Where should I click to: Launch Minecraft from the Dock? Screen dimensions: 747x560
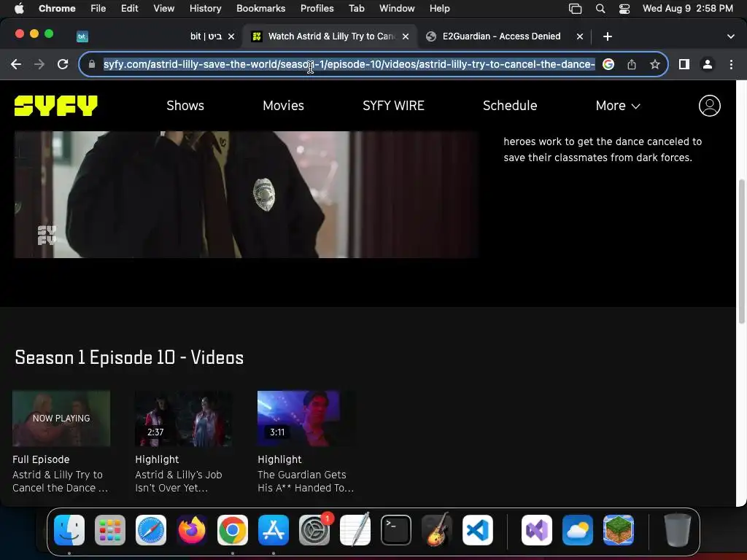(x=619, y=530)
